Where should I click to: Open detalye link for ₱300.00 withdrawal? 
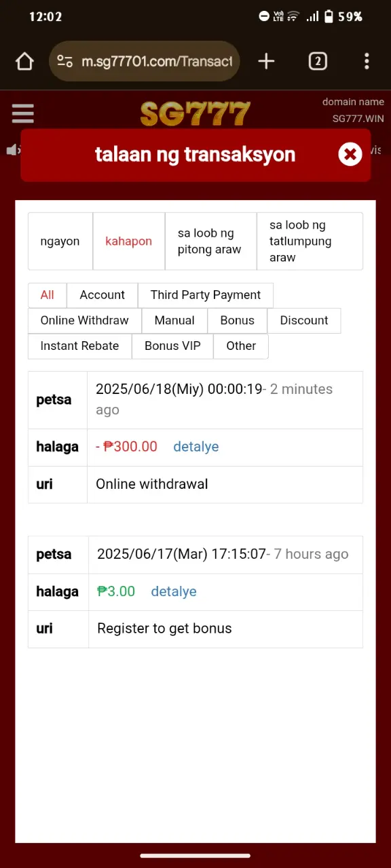[196, 447]
